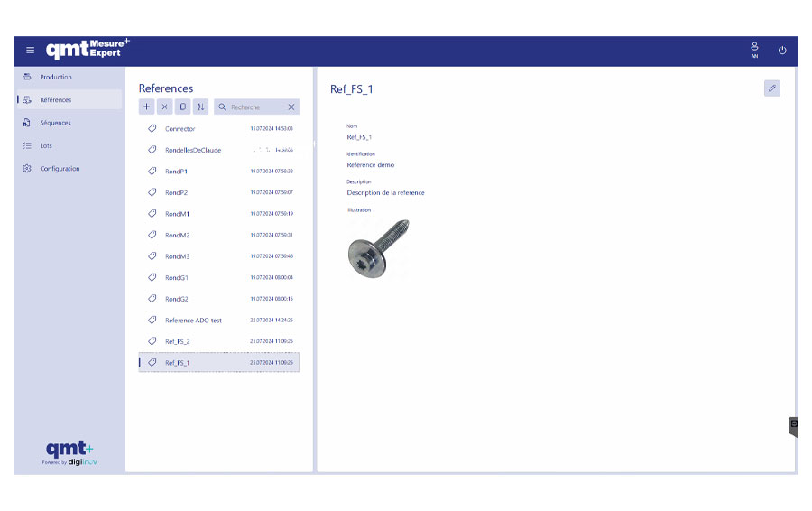Sort references list with sort arrows icon
This screenshot has width=812, height=511.
pyautogui.click(x=200, y=107)
